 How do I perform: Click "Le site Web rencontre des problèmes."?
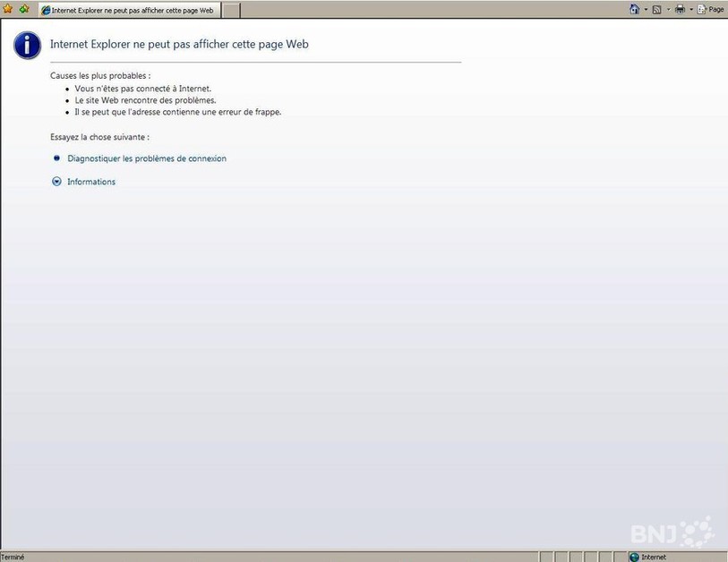(145, 99)
